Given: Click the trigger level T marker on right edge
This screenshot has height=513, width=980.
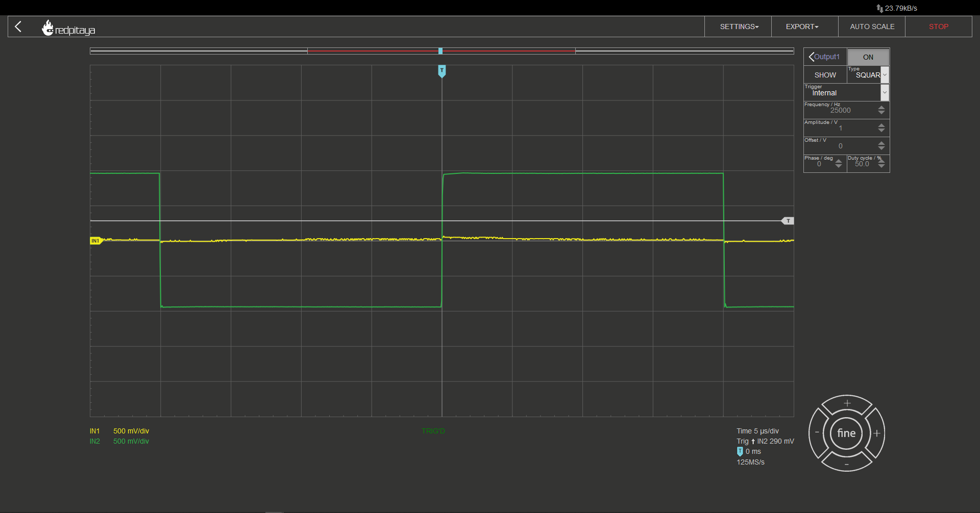Looking at the screenshot, I should (788, 221).
